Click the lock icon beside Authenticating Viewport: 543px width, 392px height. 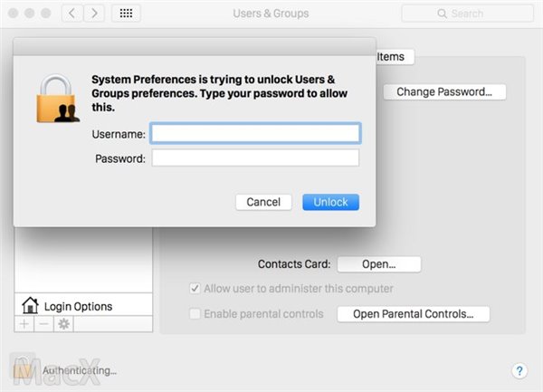(24, 369)
